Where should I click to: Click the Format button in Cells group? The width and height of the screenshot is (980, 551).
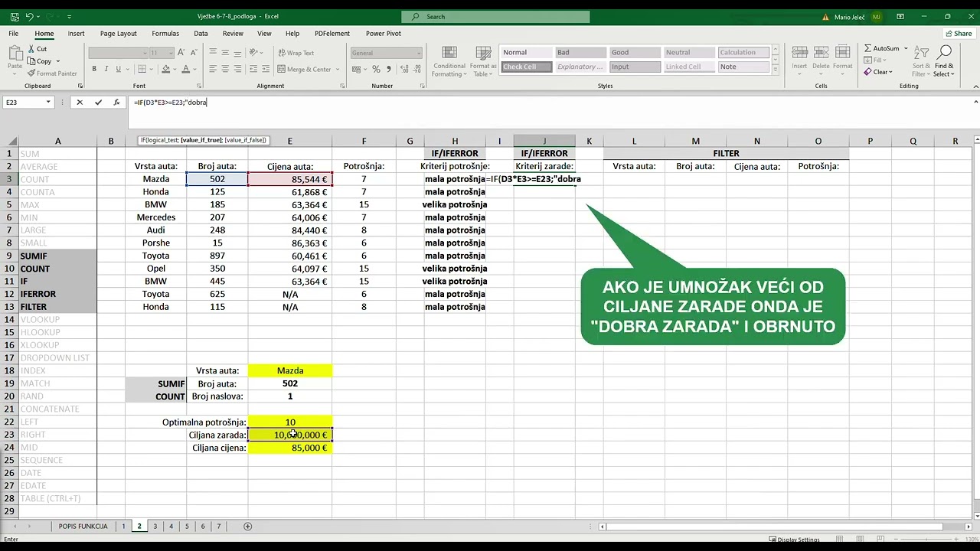[843, 58]
